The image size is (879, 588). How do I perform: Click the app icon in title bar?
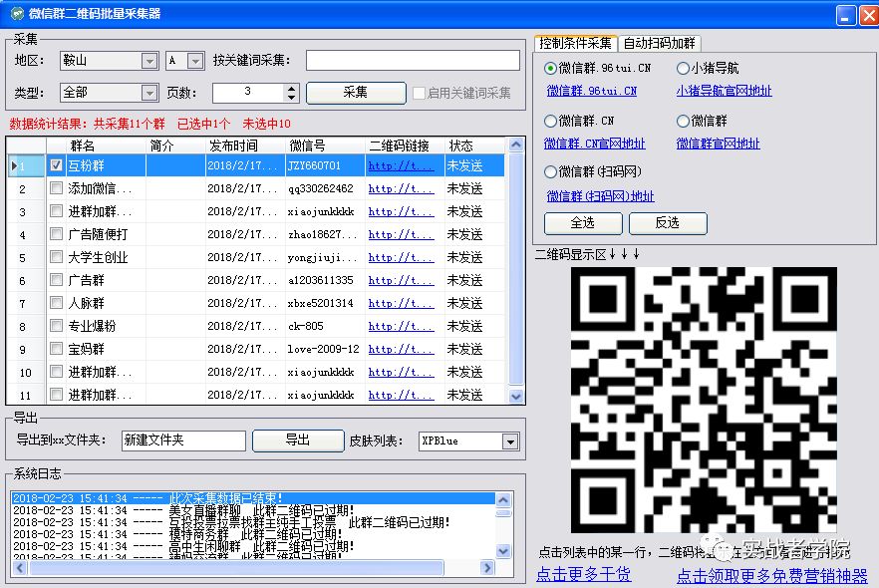tap(17, 13)
